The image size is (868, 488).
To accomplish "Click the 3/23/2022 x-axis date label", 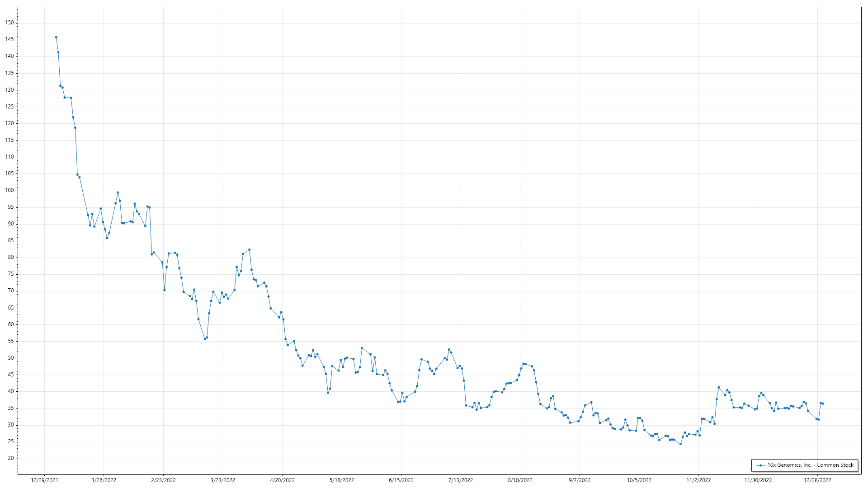I will pyautogui.click(x=223, y=480).
